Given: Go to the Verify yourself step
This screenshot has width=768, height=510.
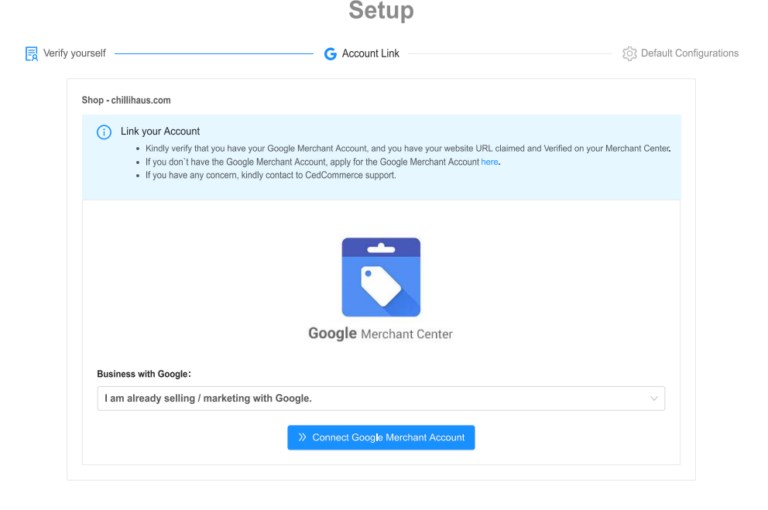Looking at the screenshot, I should 74,53.
